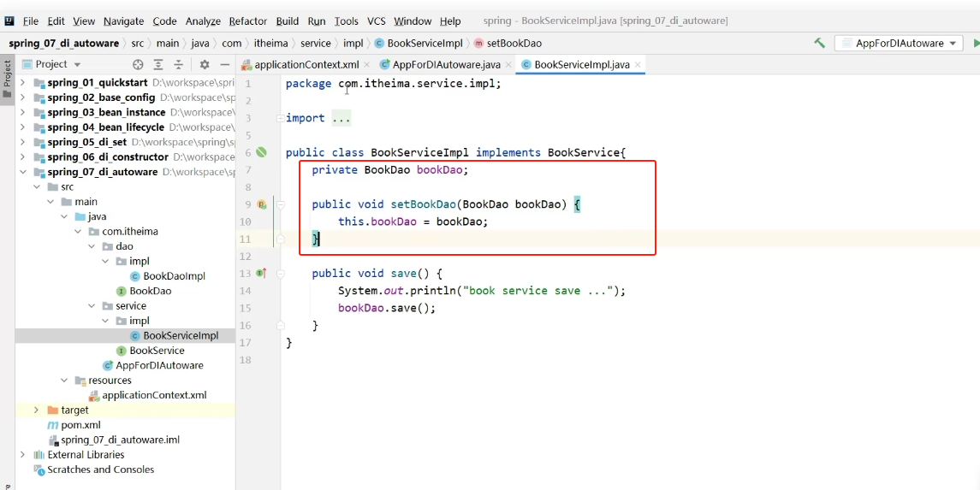Image resolution: width=980 pixels, height=490 pixels.
Task: Click BookServiceImpl breadcrumb in navigation bar
Action: coord(419,43)
